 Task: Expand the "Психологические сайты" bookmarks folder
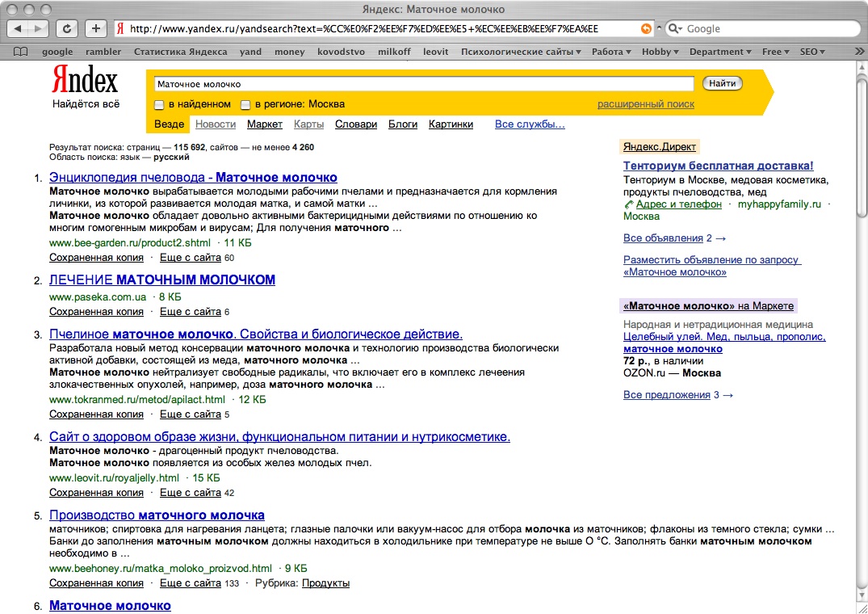521,52
